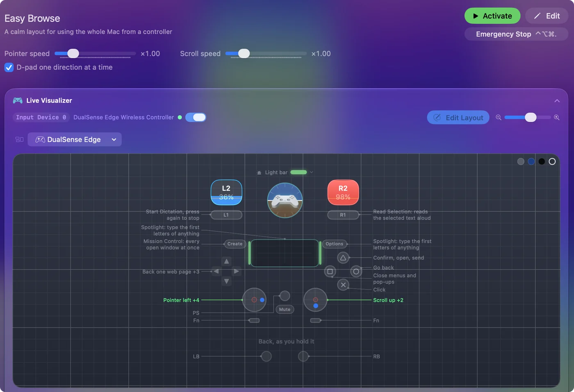
Task: Click the D-pad down arrow
Action: (226, 281)
